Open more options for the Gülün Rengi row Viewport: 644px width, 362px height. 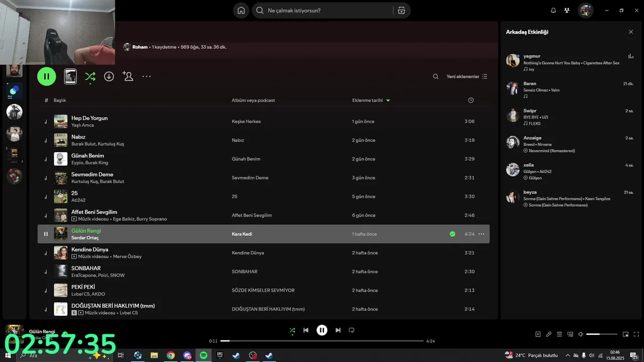coord(481,234)
